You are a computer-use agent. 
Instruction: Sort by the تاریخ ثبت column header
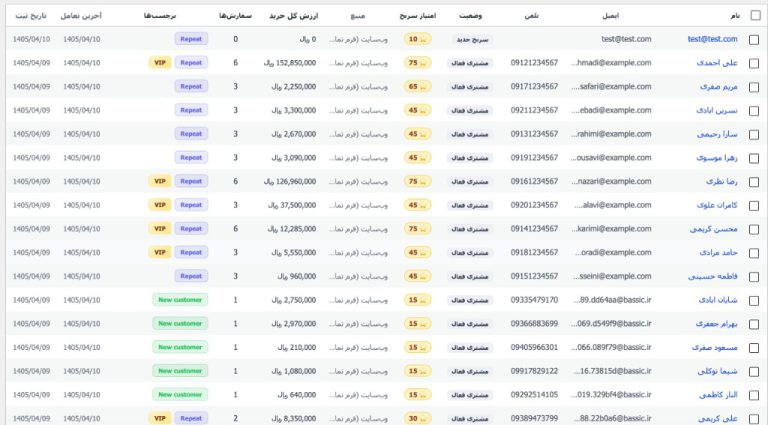point(30,16)
